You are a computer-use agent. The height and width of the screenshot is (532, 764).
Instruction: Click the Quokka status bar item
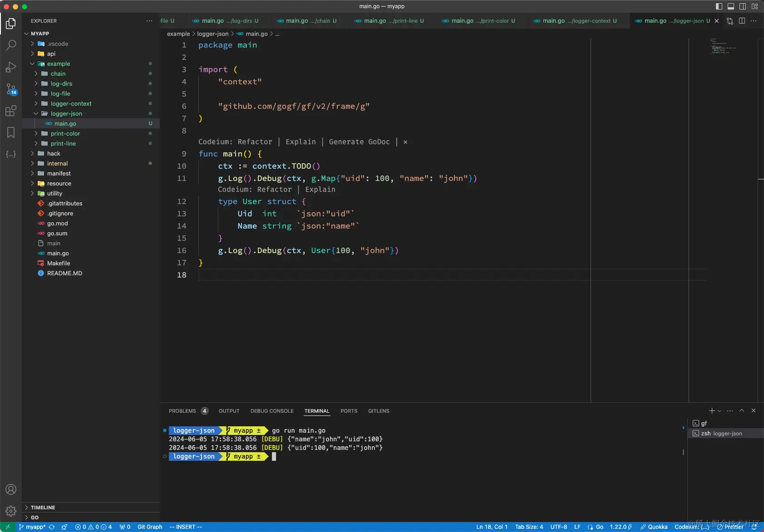(654, 527)
